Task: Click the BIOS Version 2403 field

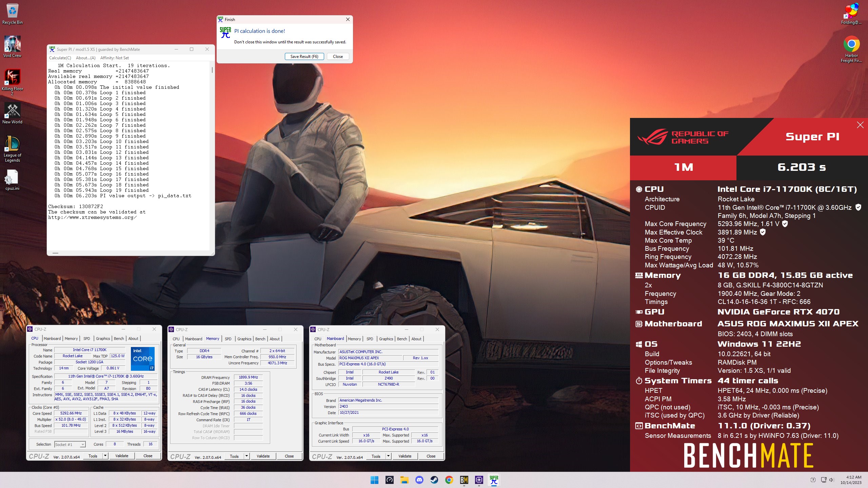Action: click(388, 406)
